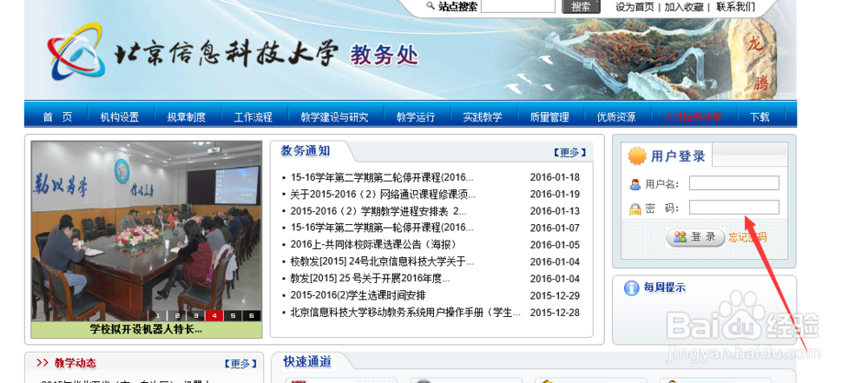The image size is (868, 383).
Task: Open notice 2015-2016(2)学生选课时间安排
Action: (x=358, y=295)
